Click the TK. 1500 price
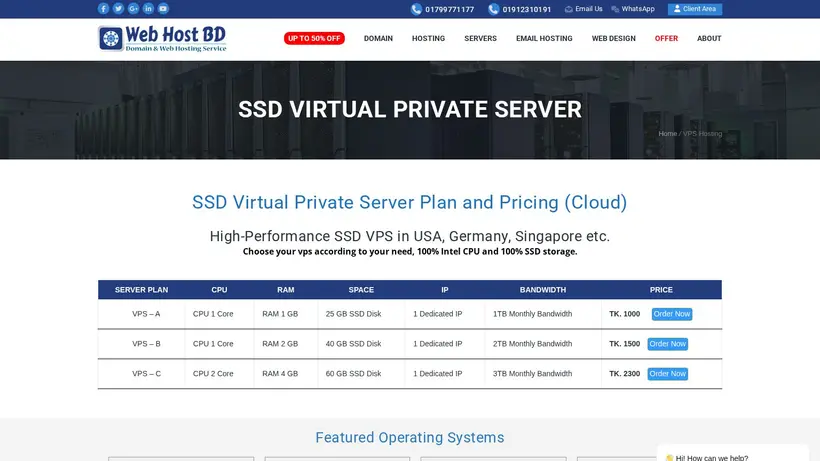The width and height of the screenshot is (820, 461). click(x=624, y=344)
